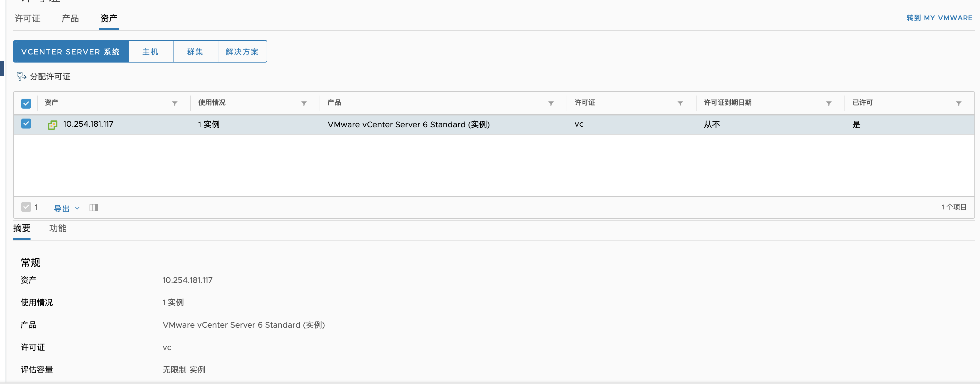Switch to the 许可证 tab
Screen dimensions: 980x384
[x=27, y=18]
